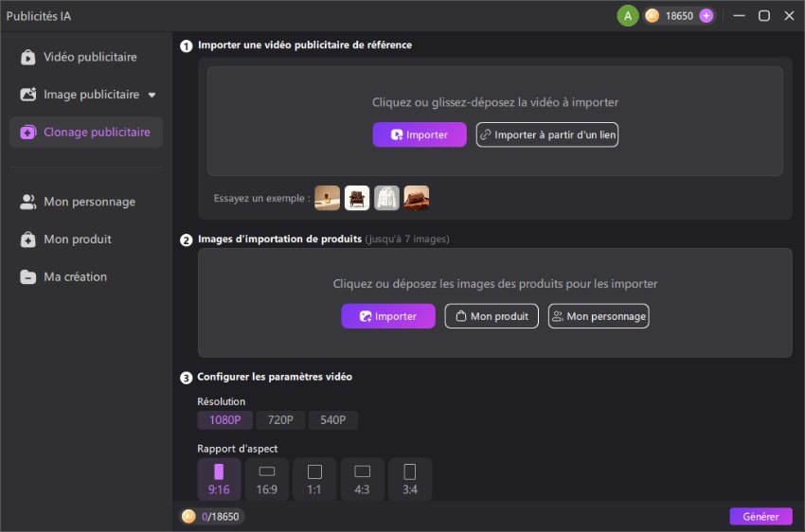Try the brown handbag example thumbnail

417,198
